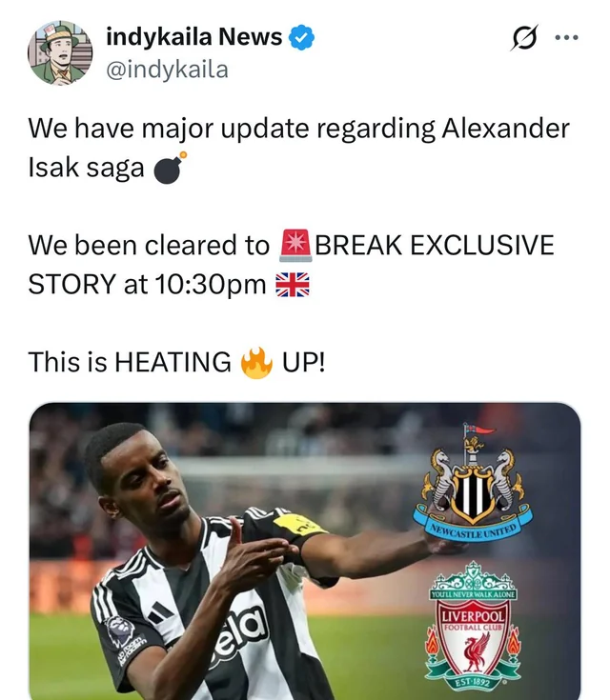Screen dimensions: 610x700
Task: Click the Adidas logo on jersey
Action: pos(159,612)
